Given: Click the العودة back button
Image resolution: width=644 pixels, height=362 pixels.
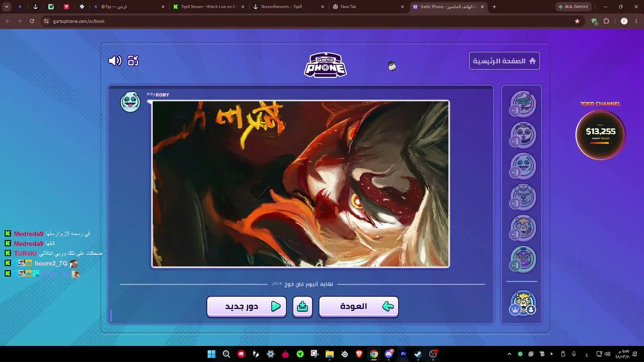Looking at the screenshot, I should (359, 307).
